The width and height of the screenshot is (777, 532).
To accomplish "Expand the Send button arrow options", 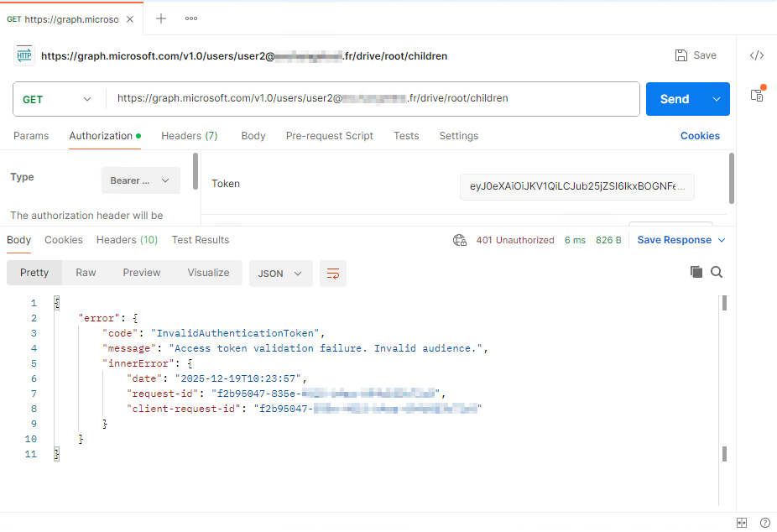I will point(717,99).
